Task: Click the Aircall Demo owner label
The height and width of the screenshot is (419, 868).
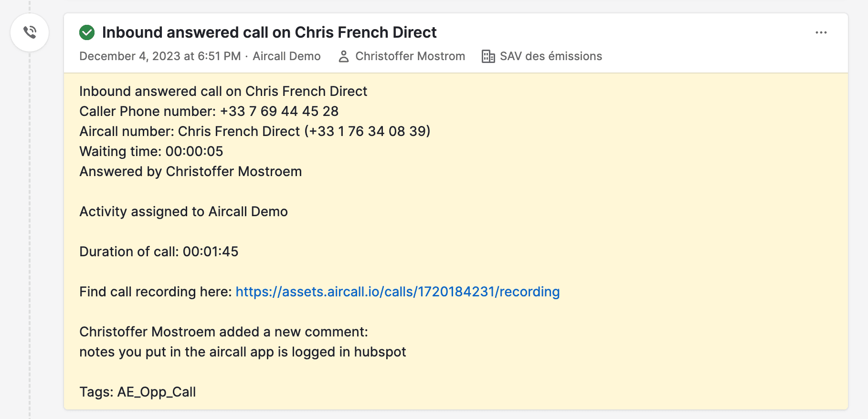Action: [286, 56]
